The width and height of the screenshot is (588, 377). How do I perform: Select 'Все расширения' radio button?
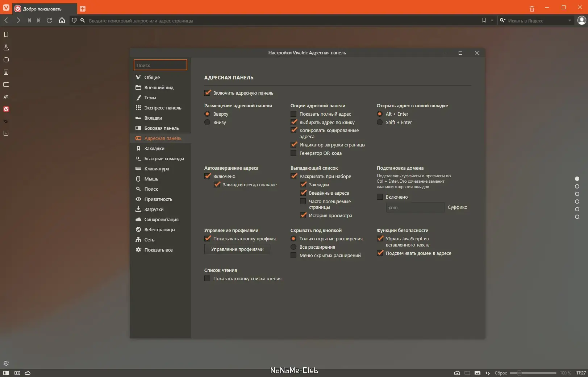click(293, 247)
